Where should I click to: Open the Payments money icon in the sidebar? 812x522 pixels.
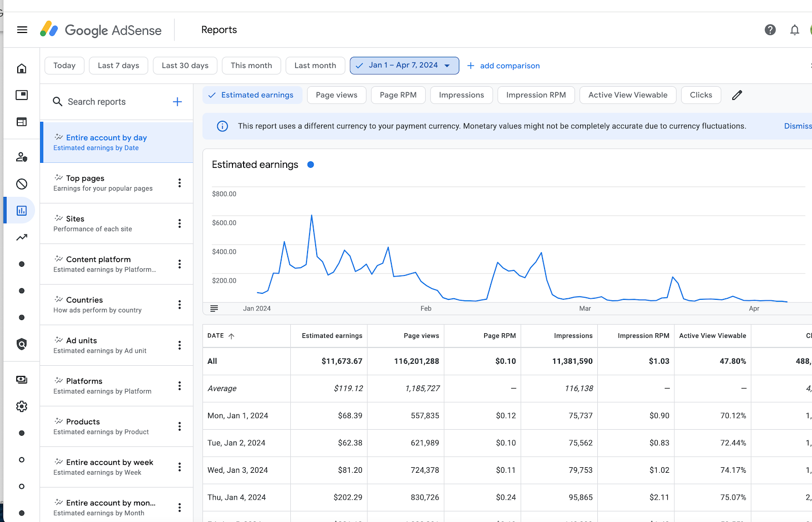click(22, 379)
